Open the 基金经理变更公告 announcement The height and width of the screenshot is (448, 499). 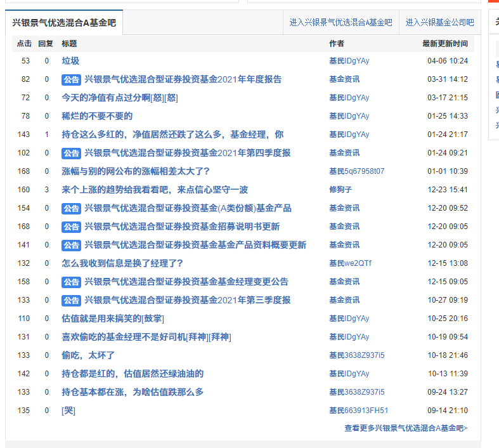click(x=186, y=282)
